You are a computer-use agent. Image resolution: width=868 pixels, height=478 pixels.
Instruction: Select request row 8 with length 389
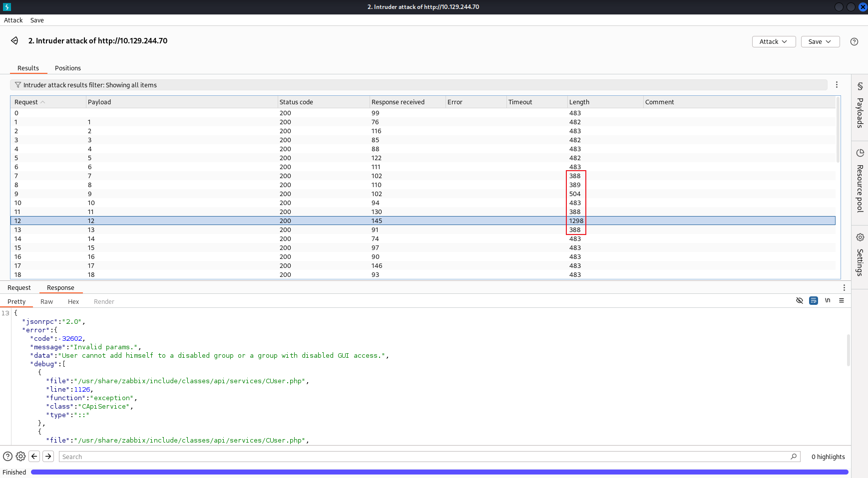423,185
